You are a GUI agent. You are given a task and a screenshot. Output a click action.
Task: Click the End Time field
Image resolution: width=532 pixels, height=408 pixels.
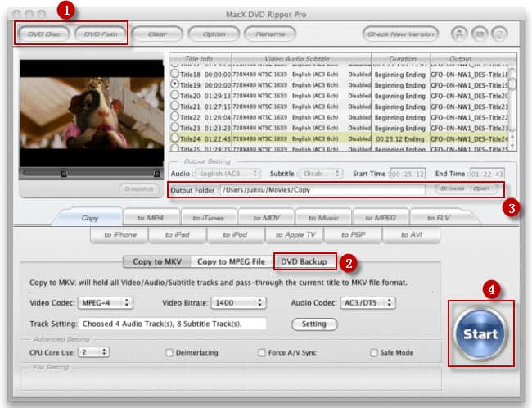pos(487,174)
